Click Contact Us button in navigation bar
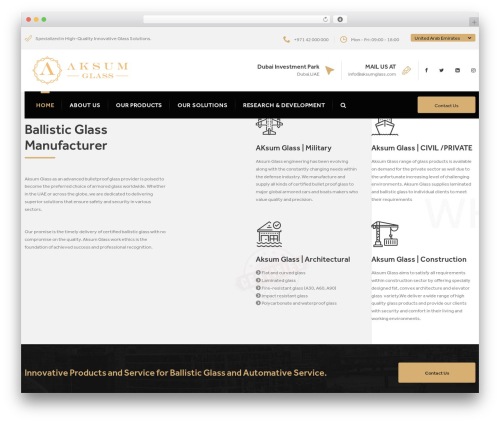Viewport: 500px width, 423px height. point(446,105)
